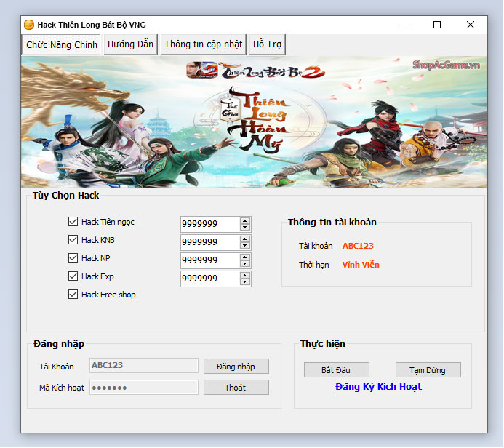Viewport: 504px width, 448px height.
Task: Minimize the Hack Thiên Long Bát Bộ window
Action: pos(404,25)
